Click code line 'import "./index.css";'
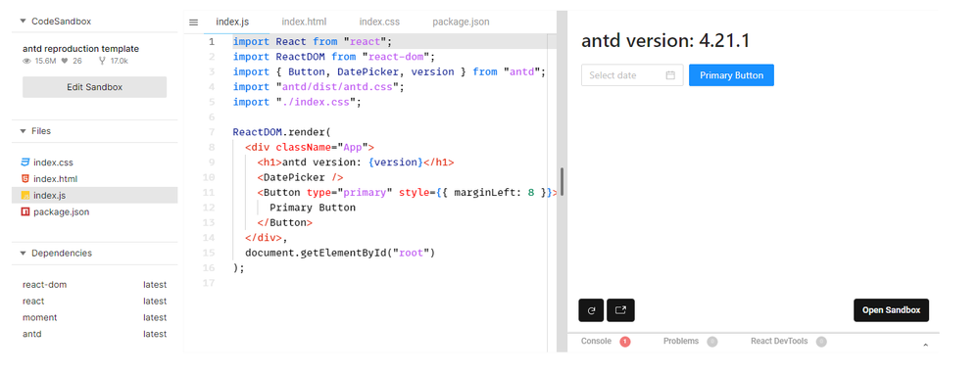Viewport: 980px width, 373px height. 297,102
